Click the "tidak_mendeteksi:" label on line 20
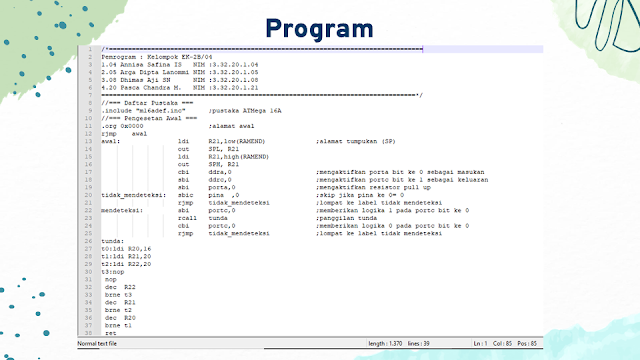This screenshot has height=360, width=640. click(x=133, y=195)
